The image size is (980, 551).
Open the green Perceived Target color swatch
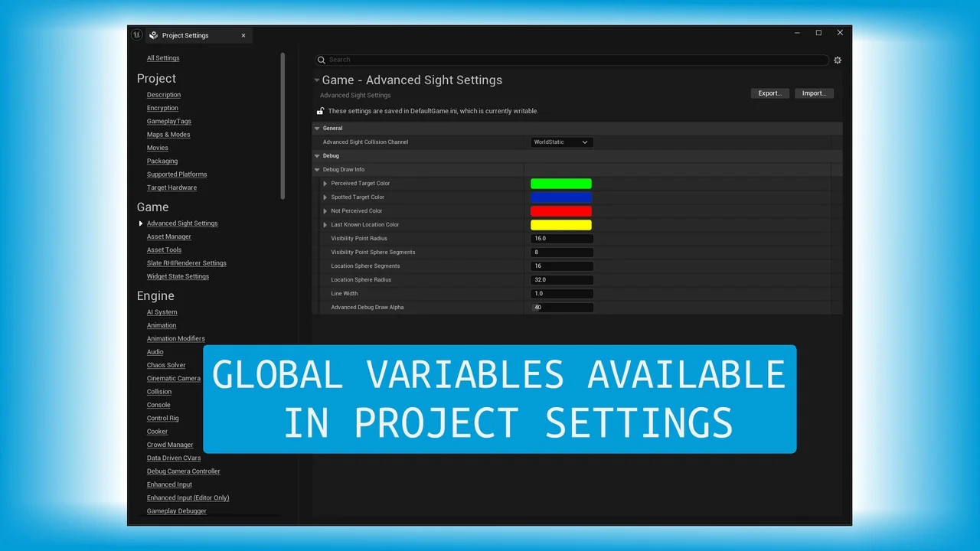click(561, 184)
